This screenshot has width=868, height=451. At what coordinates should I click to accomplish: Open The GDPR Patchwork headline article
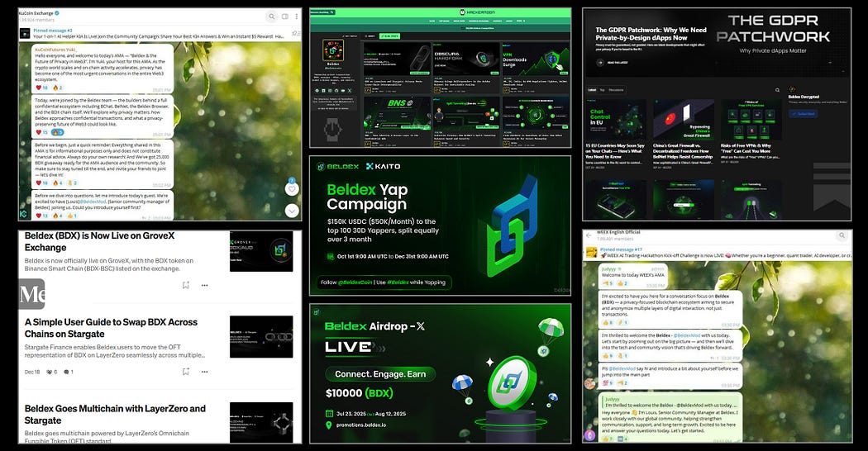(x=651, y=34)
